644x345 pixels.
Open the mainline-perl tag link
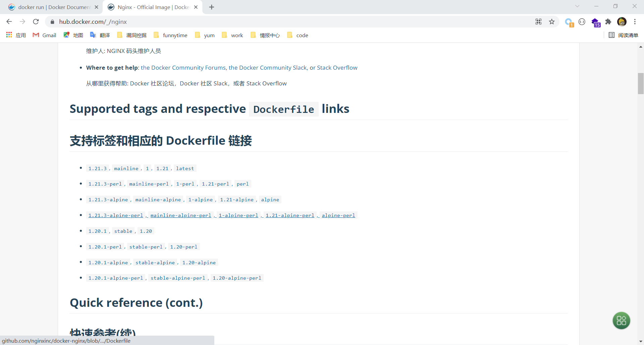tap(149, 184)
